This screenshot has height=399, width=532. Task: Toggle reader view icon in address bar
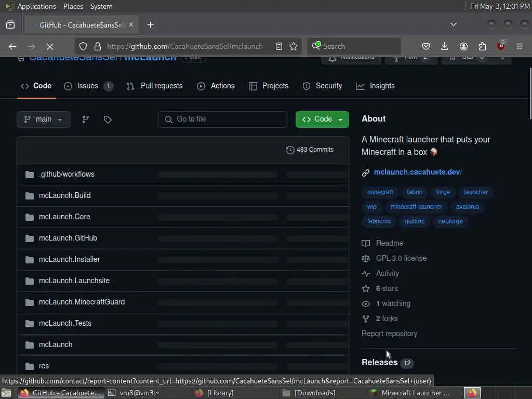tap(279, 46)
